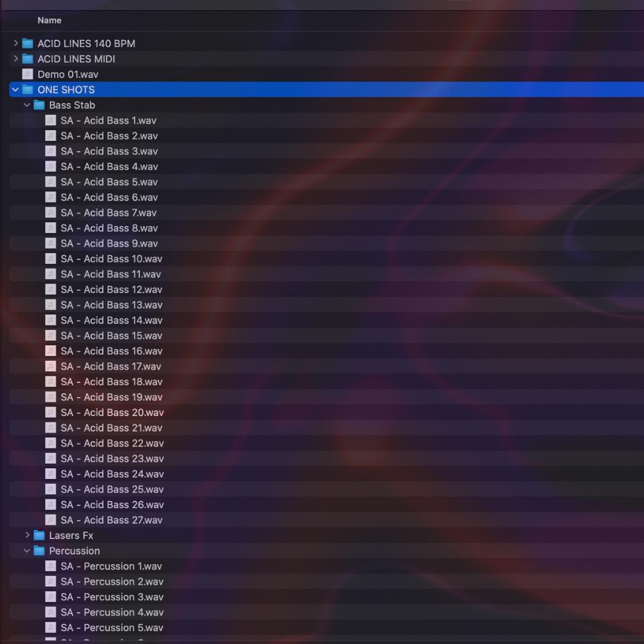Expand the ACID LINES 140 BPM folder
The height and width of the screenshot is (644, 644).
[15, 43]
